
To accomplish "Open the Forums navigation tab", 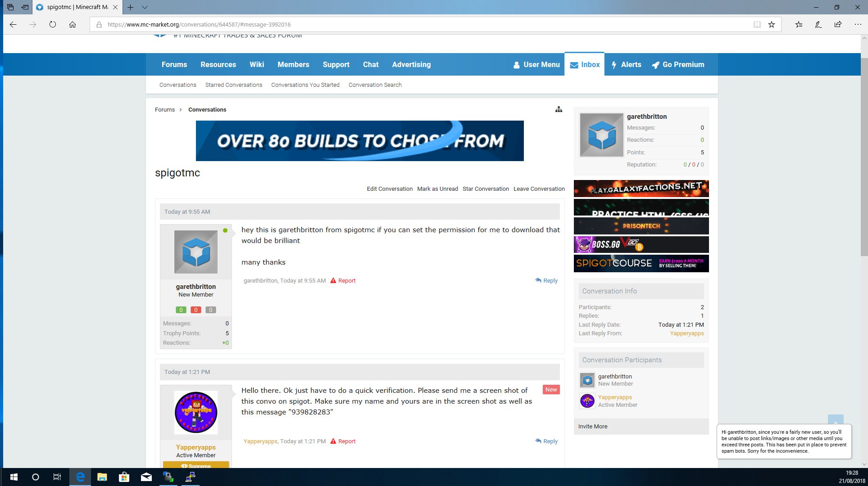I will tap(174, 64).
